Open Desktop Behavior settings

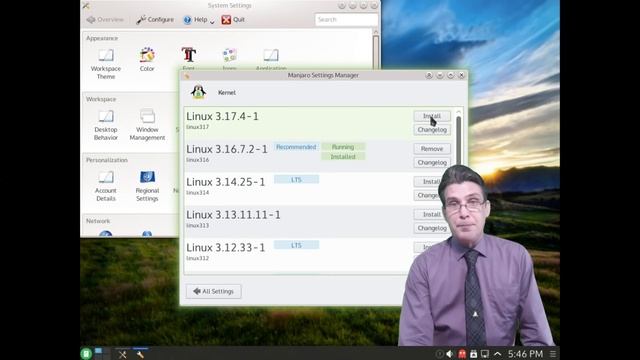(x=106, y=125)
